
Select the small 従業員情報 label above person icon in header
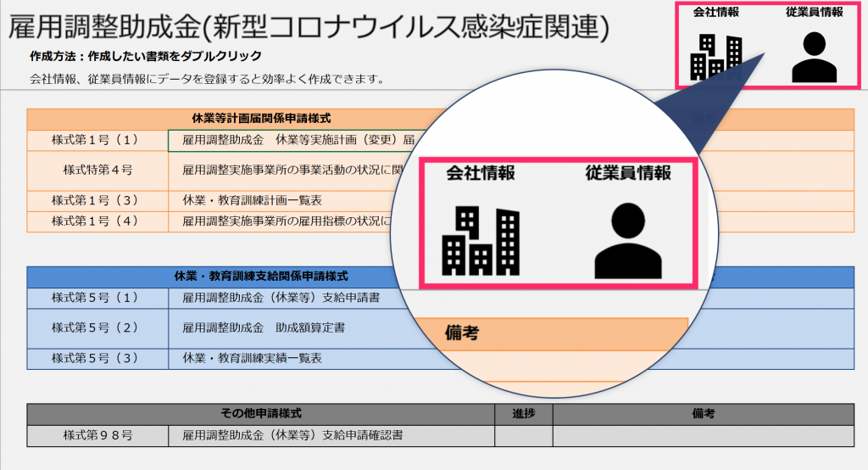point(815,12)
